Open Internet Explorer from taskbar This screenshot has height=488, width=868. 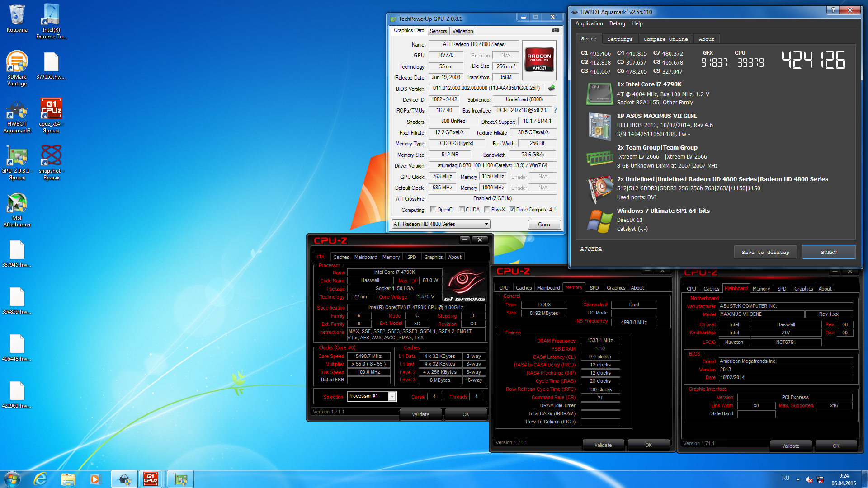40,479
